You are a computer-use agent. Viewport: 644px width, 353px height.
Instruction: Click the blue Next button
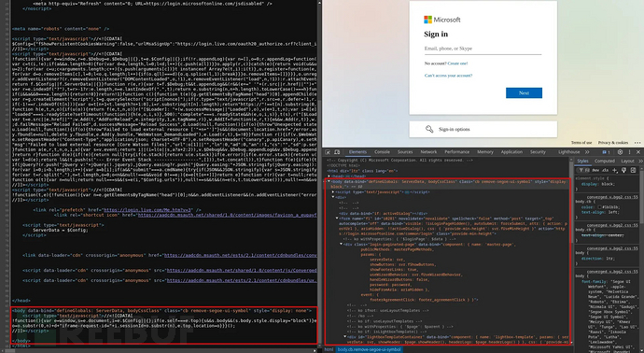point(524,92)
